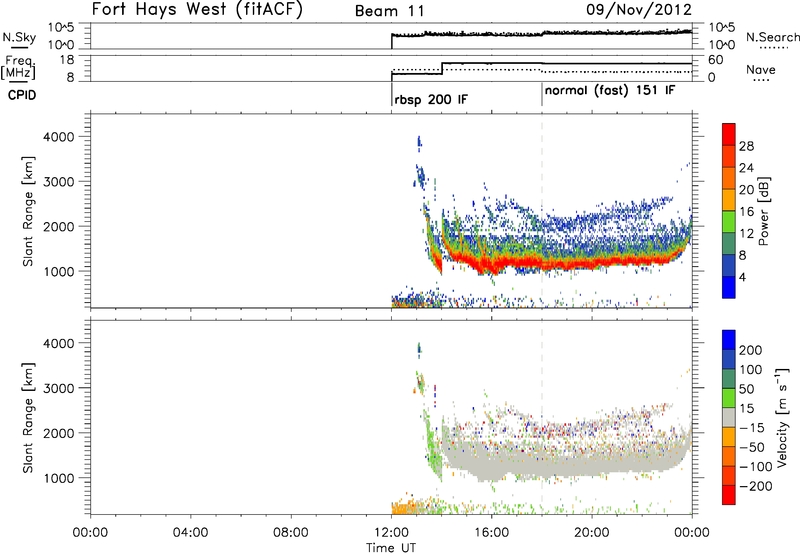Click the red bottom segment of Velocity colorbar
The height and width of the screenshot is (554, 800).
point(729,495)
